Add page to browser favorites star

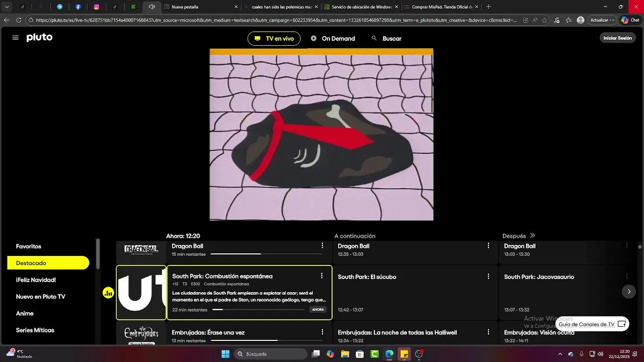pyautogui.click(x=544, y=20)
